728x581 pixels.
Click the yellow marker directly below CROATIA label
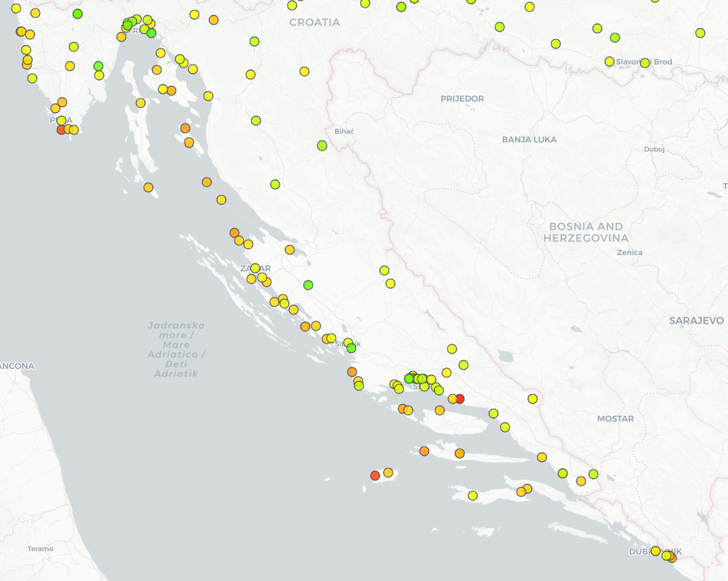tap(304, 71)
